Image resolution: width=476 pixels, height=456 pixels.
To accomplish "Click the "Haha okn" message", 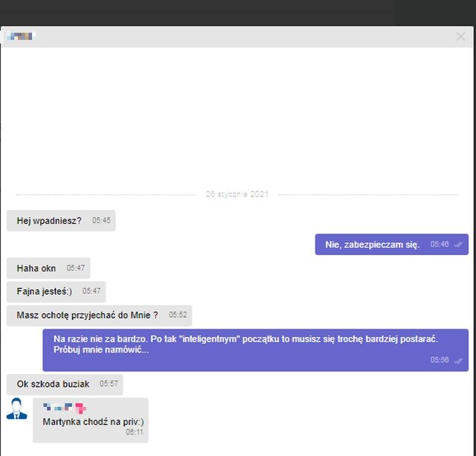I will (x=36, y=268).
